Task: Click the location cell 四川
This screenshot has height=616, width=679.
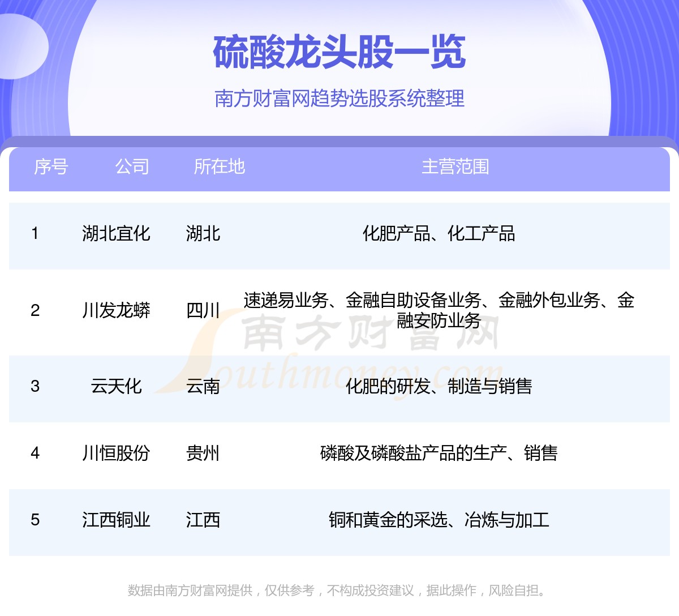Action: 203,310
